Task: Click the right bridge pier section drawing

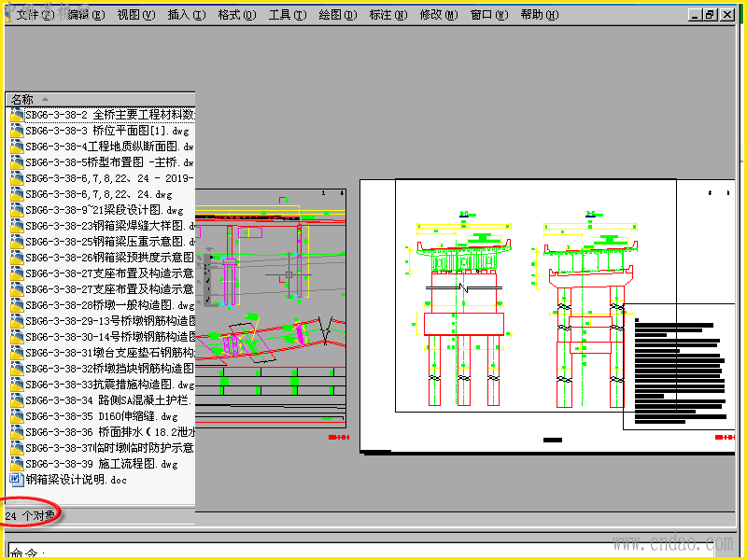Action: coord(586,310)
